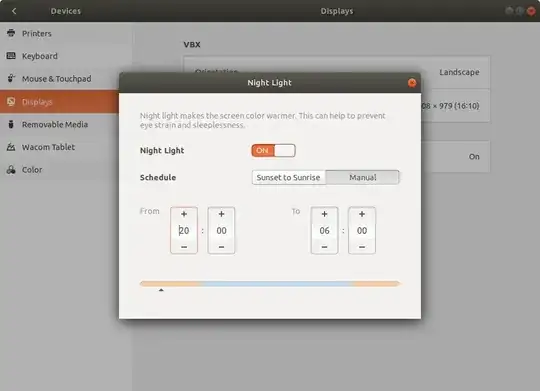This screenshot has width=540, height=391.
Task: Go back from Devices panel
Action: click(x=14, y=11)
